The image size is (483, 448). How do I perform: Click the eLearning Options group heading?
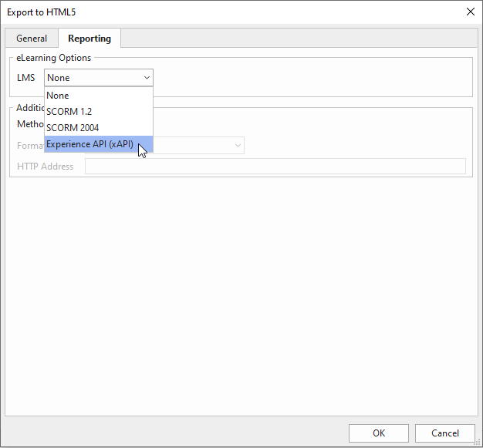pos(53,58)
